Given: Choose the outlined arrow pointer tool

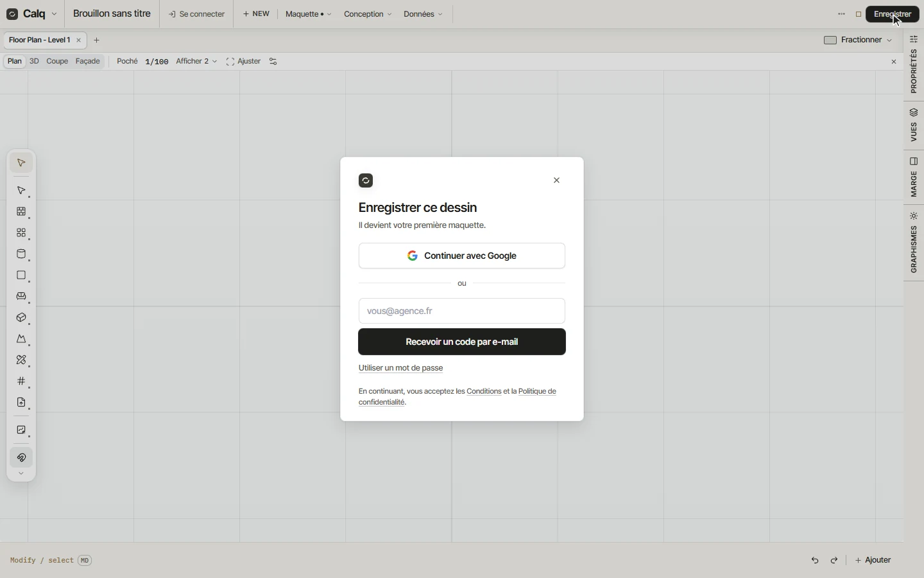Looking at the screenshot, I should pos(21,191).
